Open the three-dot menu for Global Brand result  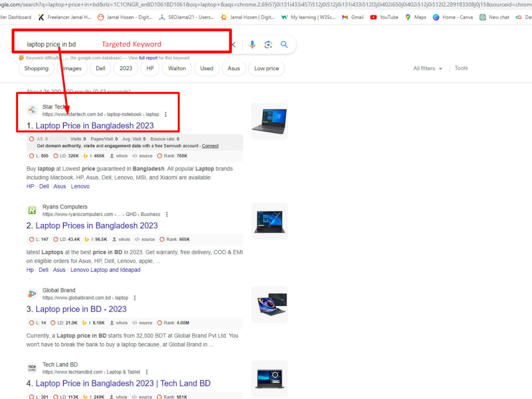click(x=135, y=298)
